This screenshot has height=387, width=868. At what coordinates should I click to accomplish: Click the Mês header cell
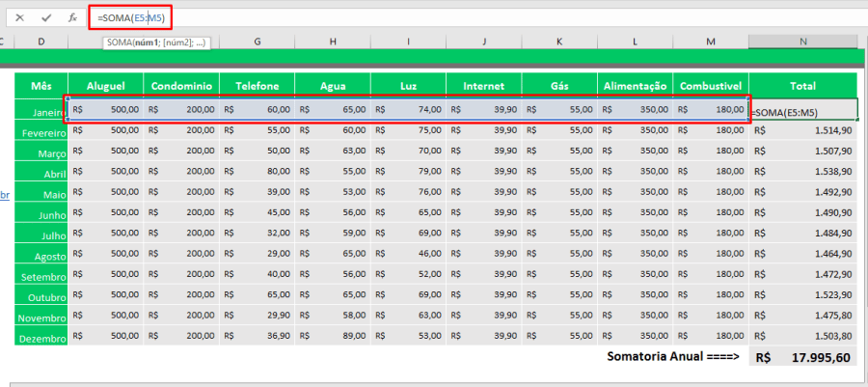tap(41, 86)
